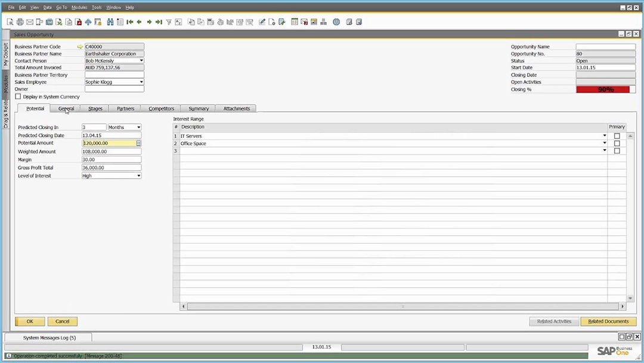Open Help via question mark icon
644x363 pixels.
coord(336,22)
